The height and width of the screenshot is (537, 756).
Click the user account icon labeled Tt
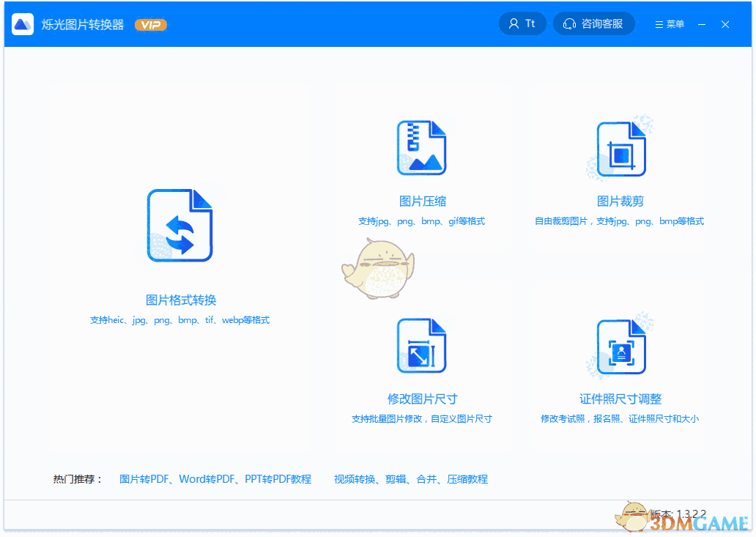[522, 23]
